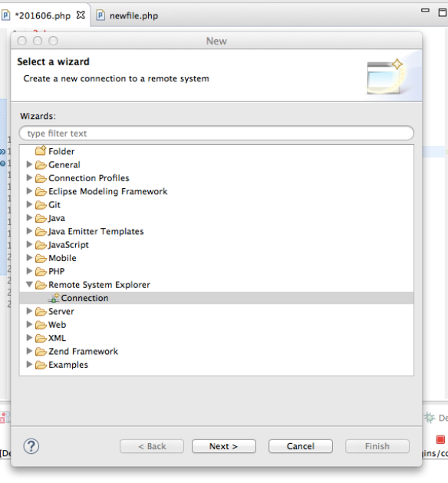The height and width of the screenshot is (483, 448).
Task: Focus the type filter text field
Action: 216,134
